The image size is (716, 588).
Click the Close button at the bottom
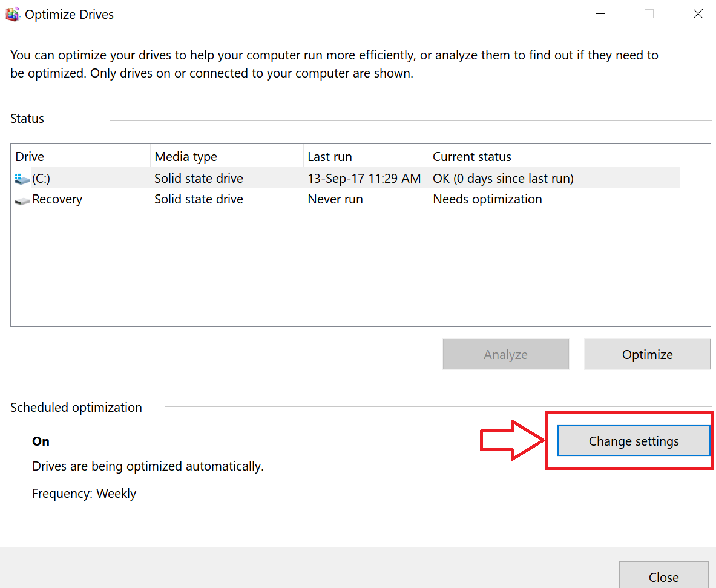(x=663, y=576)
